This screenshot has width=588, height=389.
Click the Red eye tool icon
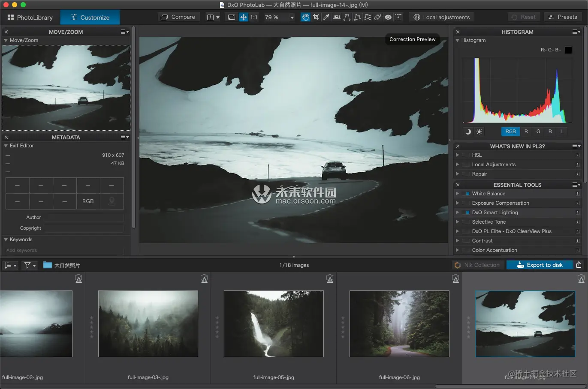tap(388, 17)
